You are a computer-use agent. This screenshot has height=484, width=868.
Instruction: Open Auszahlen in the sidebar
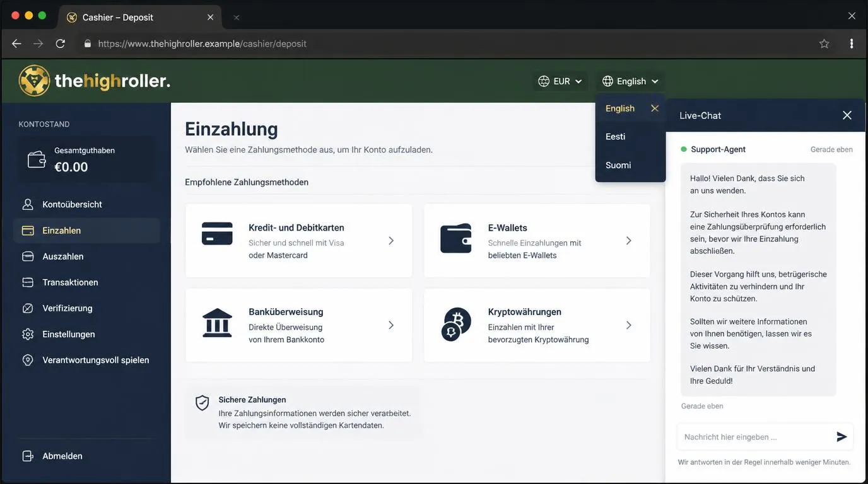(x=86, y=256)
